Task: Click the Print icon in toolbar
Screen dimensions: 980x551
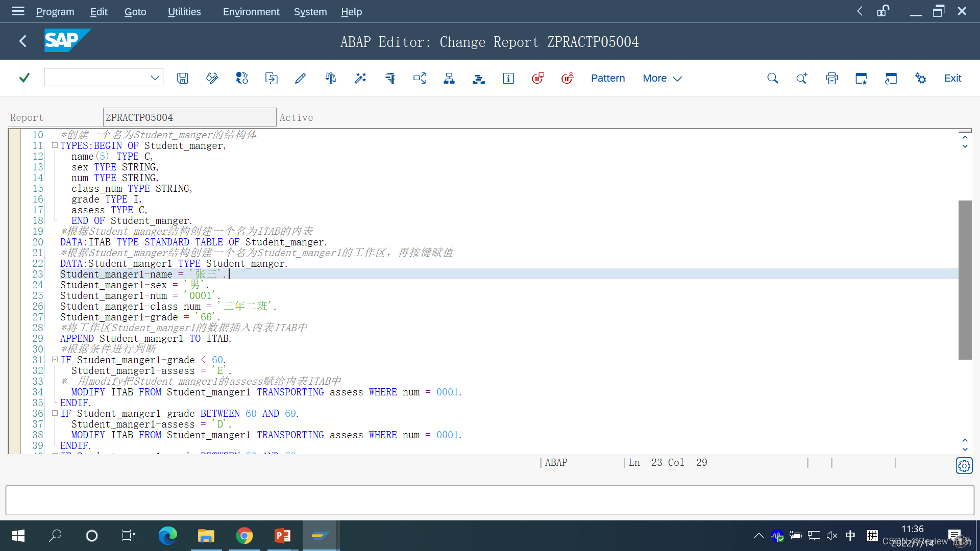Action: click(x=832, y=78)
